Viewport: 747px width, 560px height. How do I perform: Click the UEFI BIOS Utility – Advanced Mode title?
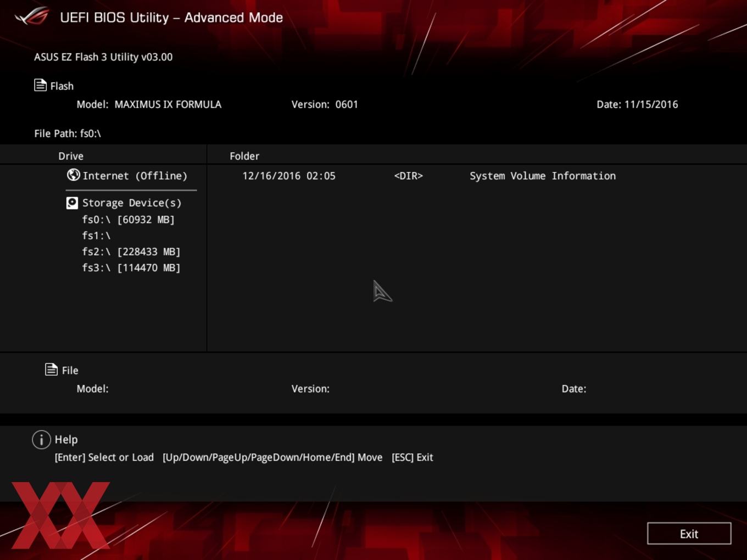[171, 18]
